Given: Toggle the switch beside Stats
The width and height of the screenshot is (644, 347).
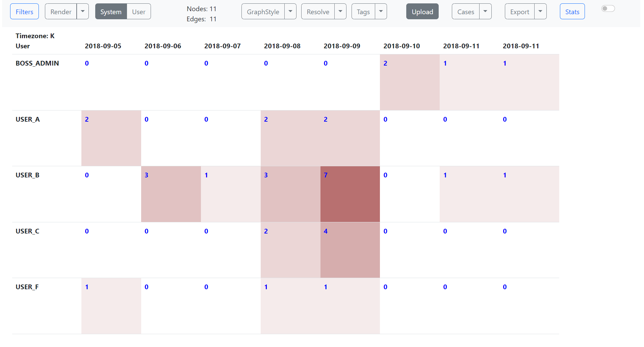Looking at the screenshot, I should (x=608, y=8).
